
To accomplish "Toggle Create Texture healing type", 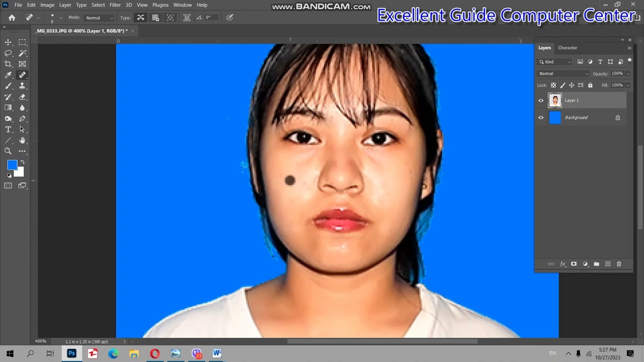I will coord(155,18).
